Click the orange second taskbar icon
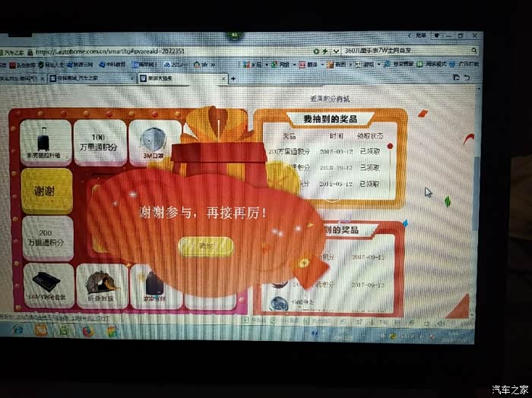This screenshot has height=398, width=532. (x=41, y=330)
